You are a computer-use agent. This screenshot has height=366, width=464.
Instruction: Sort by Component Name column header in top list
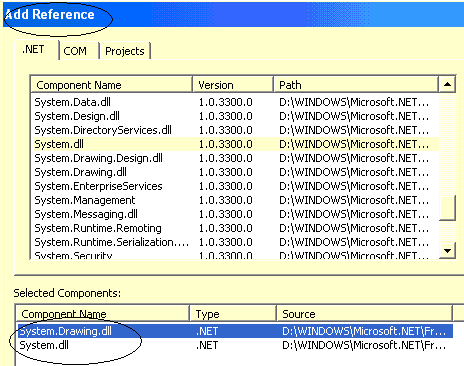(111, 85)
